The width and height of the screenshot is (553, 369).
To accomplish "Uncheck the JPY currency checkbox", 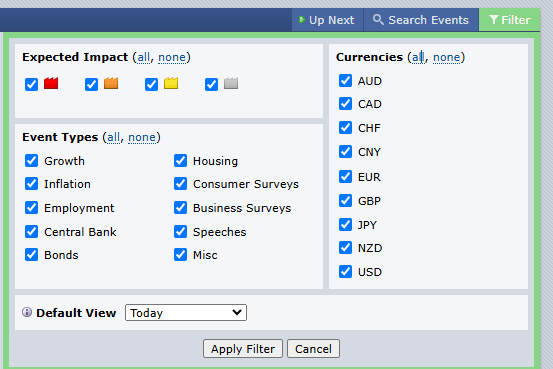I will click(x=345, y=224).
